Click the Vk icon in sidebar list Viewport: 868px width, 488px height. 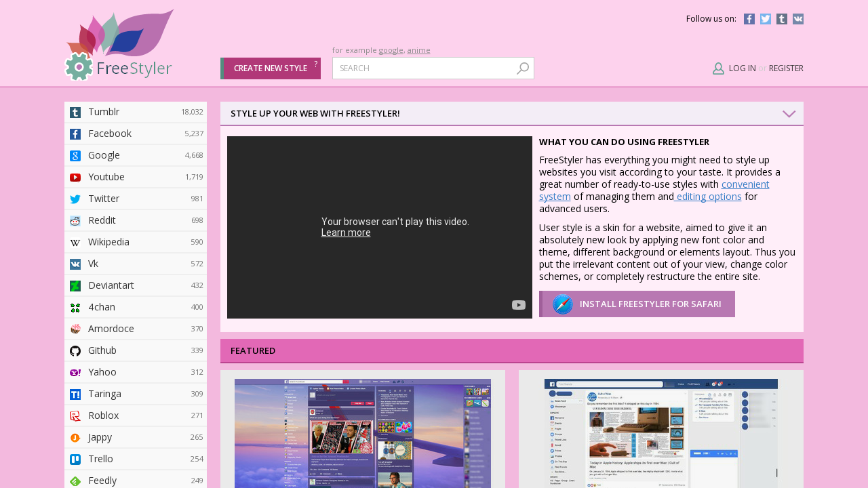tap(75, 264)
